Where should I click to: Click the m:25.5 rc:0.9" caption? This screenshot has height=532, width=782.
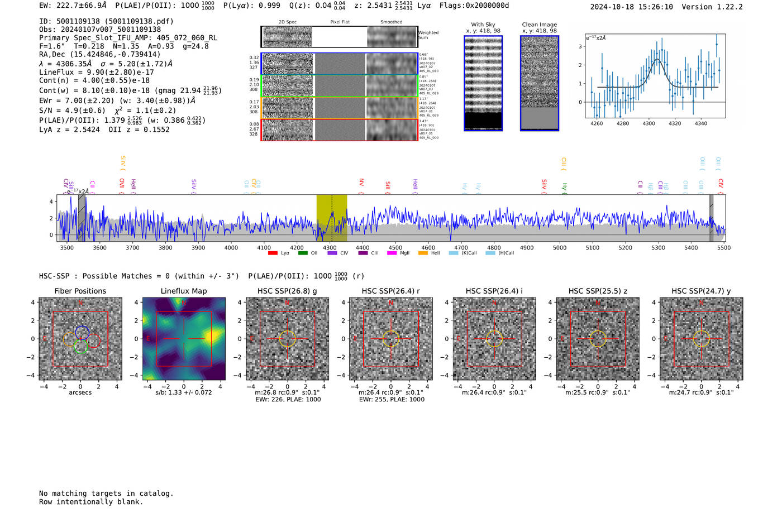pyautogui.click(x=598, y=392)
